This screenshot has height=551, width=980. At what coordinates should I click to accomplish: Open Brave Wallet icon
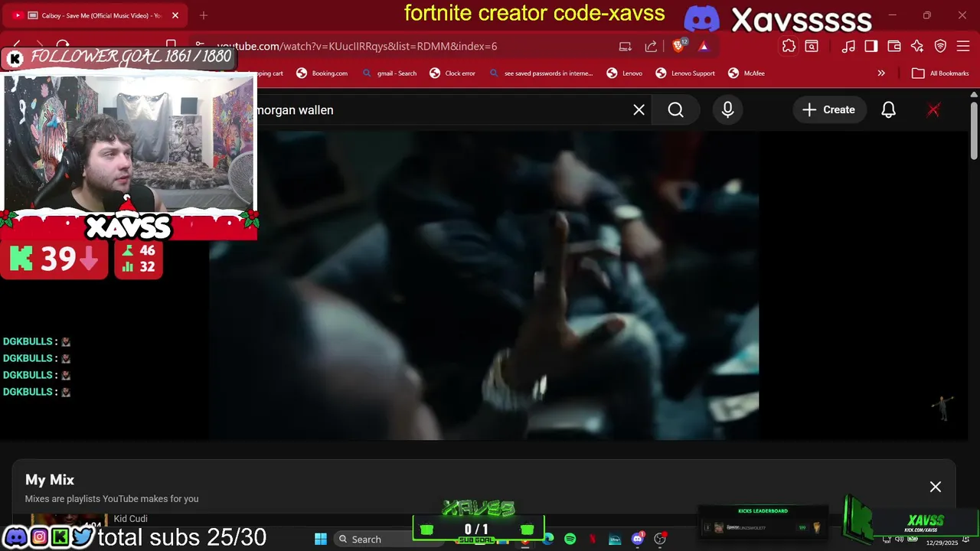[x=893, y=46]
